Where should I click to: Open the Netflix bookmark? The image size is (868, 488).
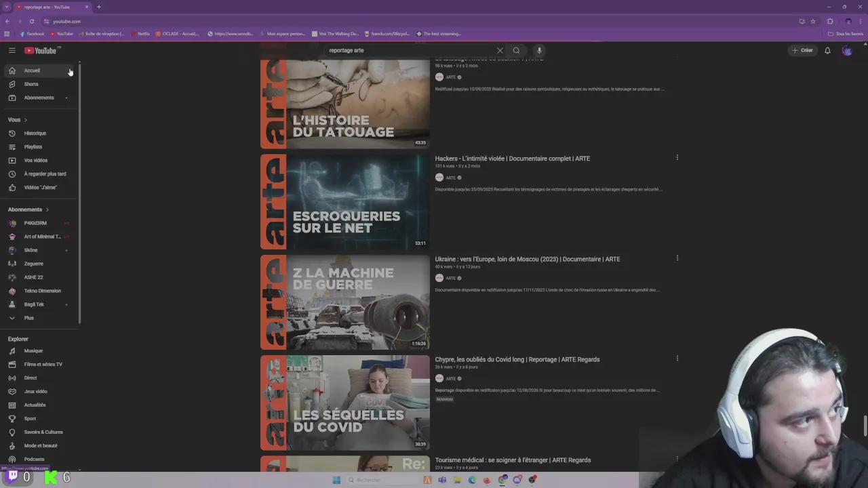[x=140, y=34]
